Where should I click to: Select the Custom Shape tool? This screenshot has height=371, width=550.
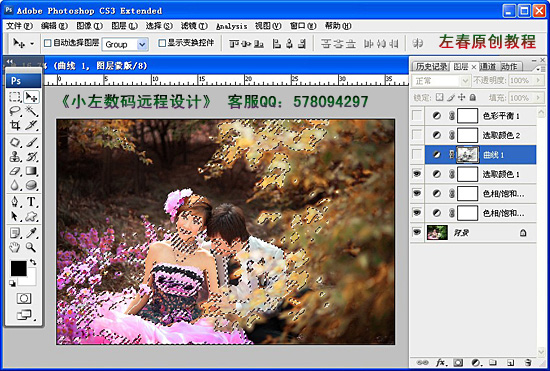coord(31,216)
